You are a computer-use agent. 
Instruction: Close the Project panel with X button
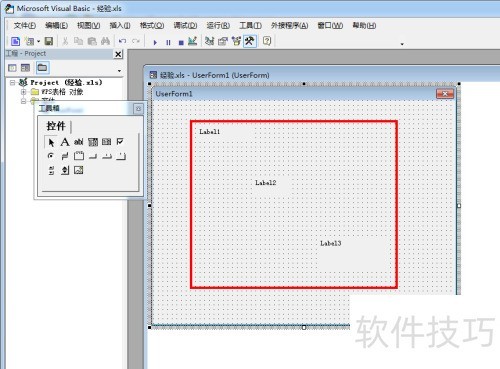pos(118,54)
